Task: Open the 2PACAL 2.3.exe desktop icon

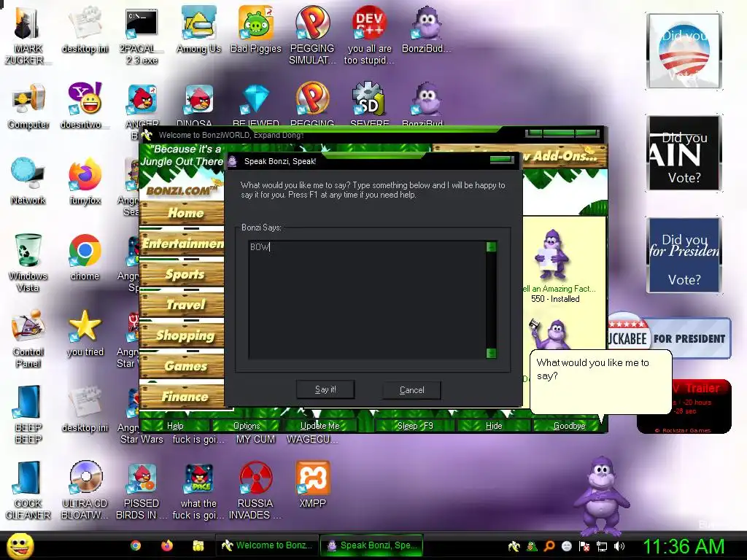Action: coord(142,35)
